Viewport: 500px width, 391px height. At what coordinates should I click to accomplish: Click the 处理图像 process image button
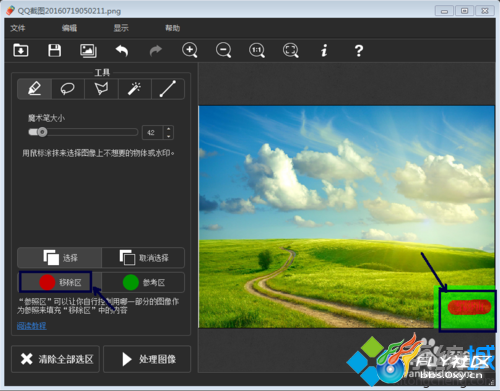click(147, 359)
